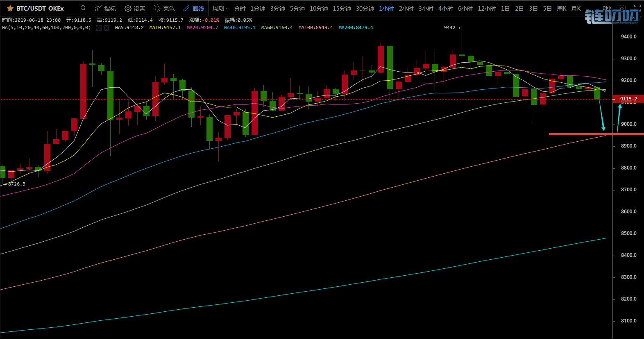The image size is (644, 340).
Task: Switch to the 30分钟 chart
Action: 365,8
